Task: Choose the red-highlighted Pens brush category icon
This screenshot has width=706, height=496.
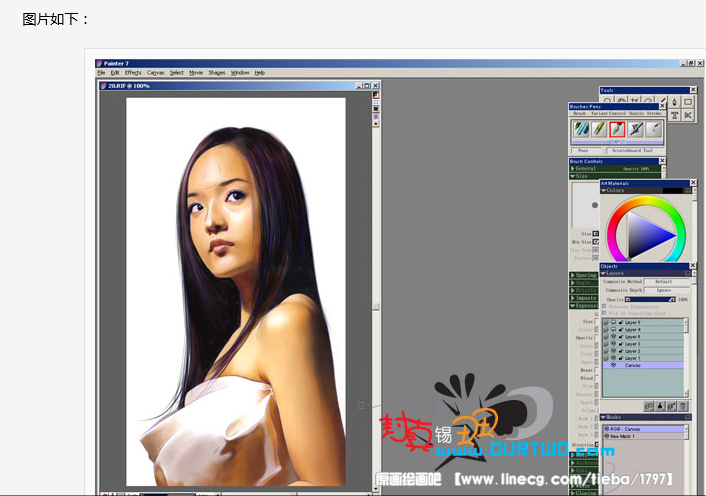Action: (617, 130)
